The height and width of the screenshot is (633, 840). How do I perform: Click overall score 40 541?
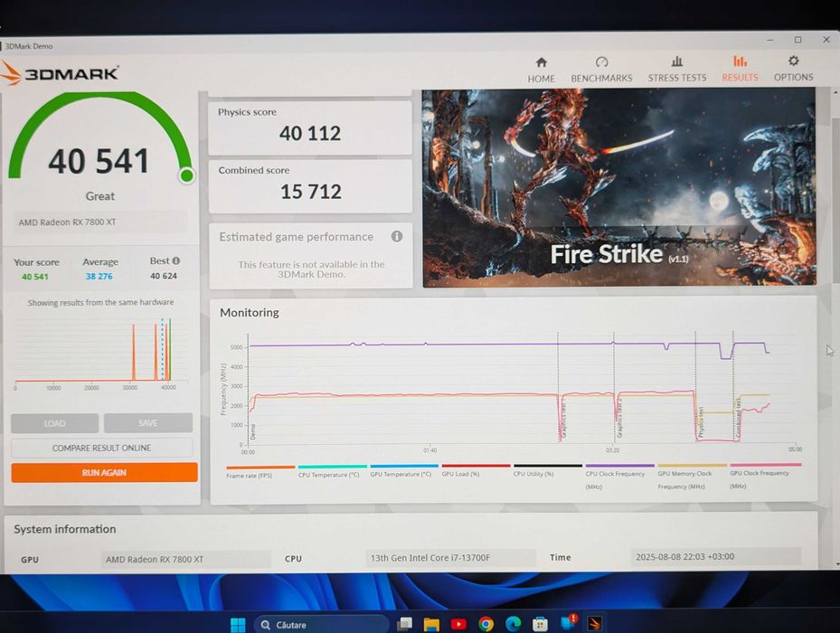click(99, 161)
